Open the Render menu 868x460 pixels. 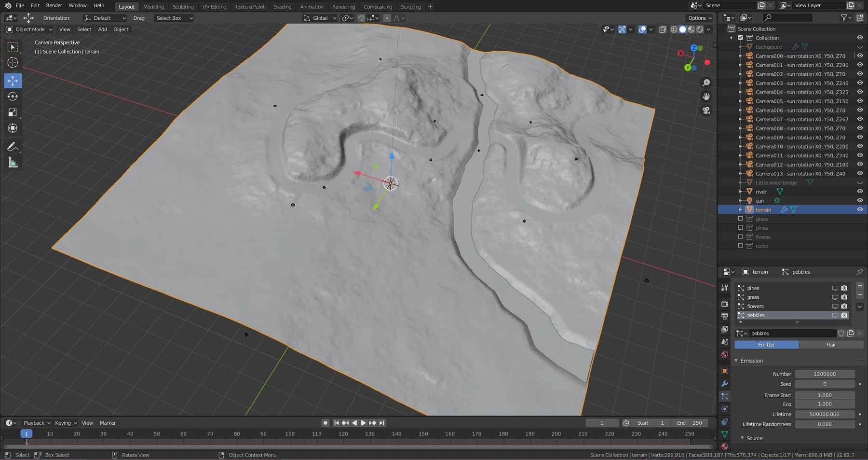[x=54, y=5]
